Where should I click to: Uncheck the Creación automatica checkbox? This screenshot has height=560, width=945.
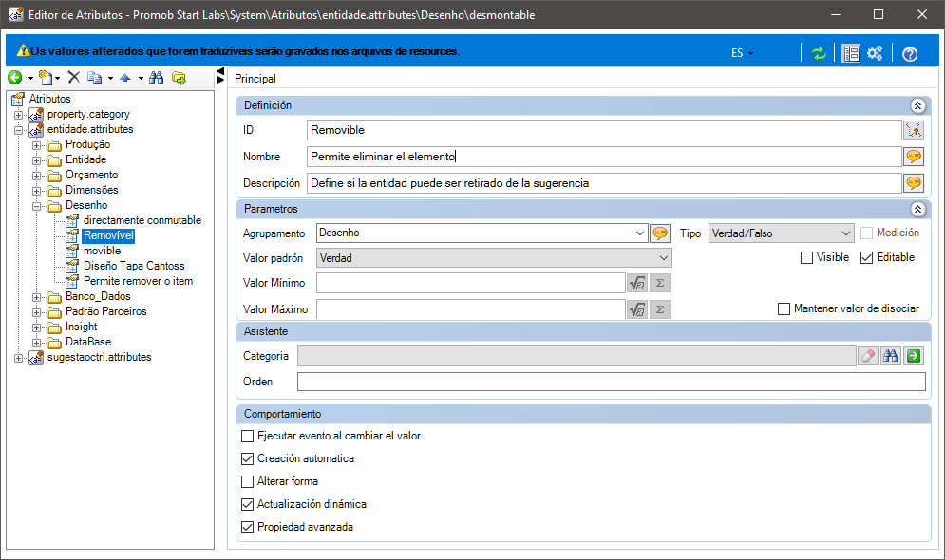pyautogui.click(x=247, y=458)
